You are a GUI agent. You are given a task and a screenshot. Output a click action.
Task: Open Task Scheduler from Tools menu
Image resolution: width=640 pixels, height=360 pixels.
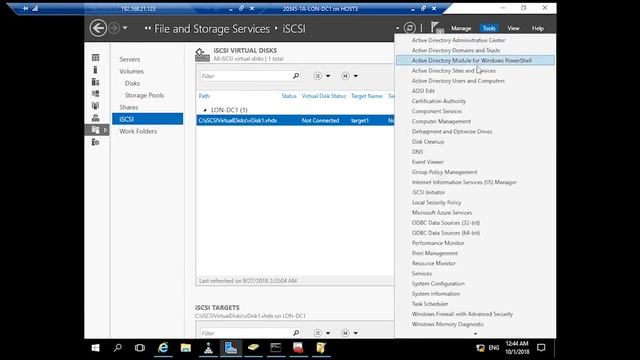430,304
